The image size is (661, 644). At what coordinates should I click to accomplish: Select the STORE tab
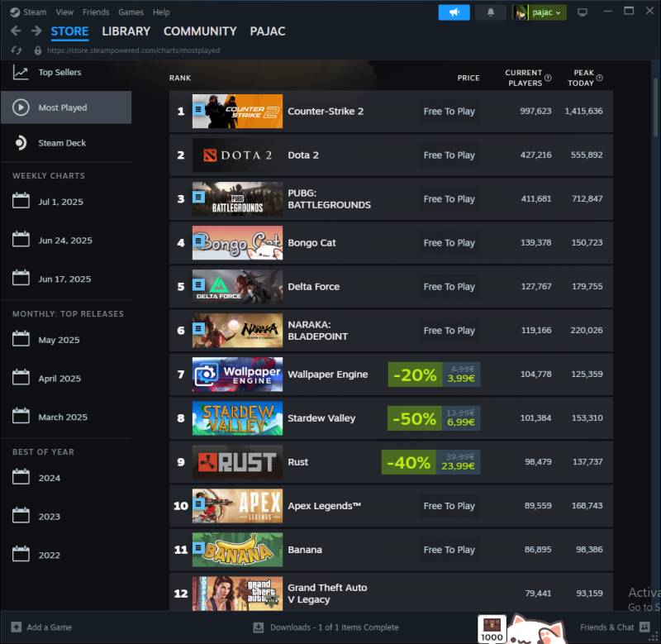69,31
